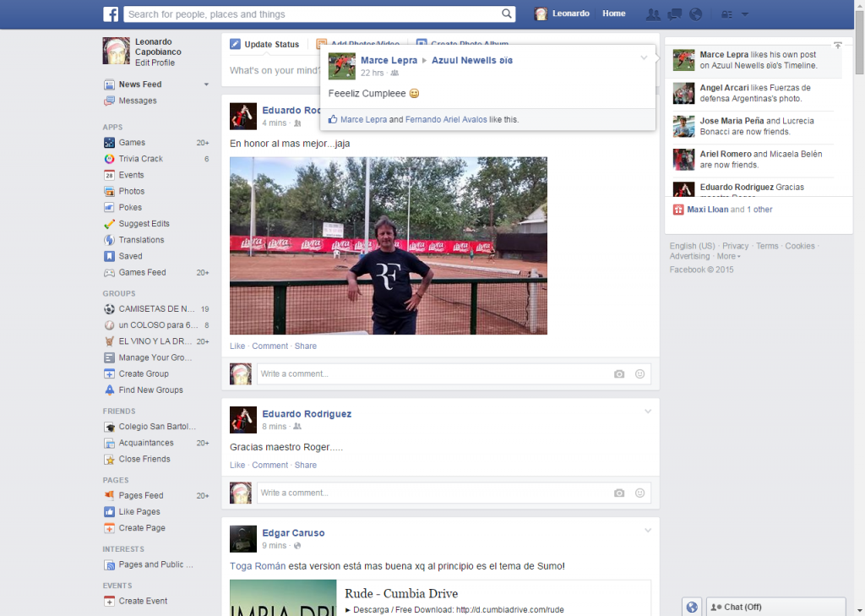Open Trivia Crack icon in sidebar
Image resolution: width=865 pixels, height=616 pixels.
(109, 159)
